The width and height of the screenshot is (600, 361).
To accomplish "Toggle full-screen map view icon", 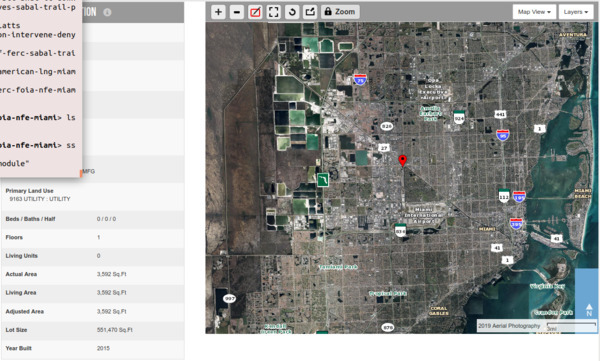I will [x=274, y=12].
